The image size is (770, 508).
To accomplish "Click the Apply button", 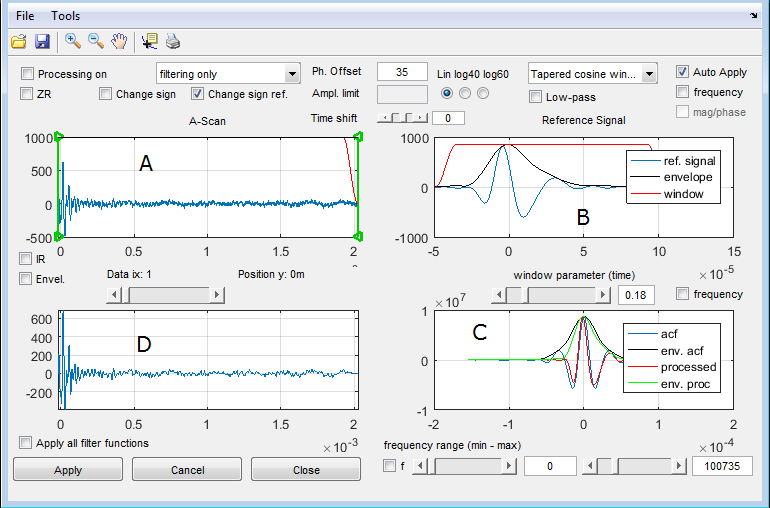I will click(x=68, y=470).
